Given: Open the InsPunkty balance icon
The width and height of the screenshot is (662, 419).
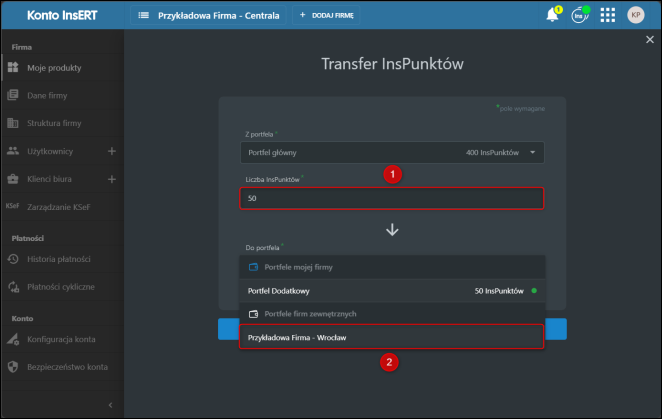Looking at the screenshot, I should [580, 15].
